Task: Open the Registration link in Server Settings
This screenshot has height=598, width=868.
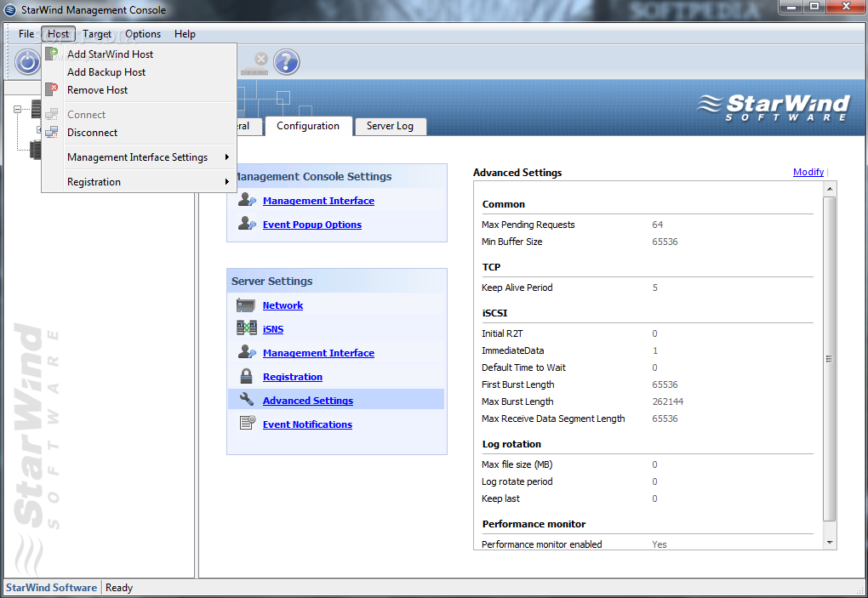Action: click(292, 376)
